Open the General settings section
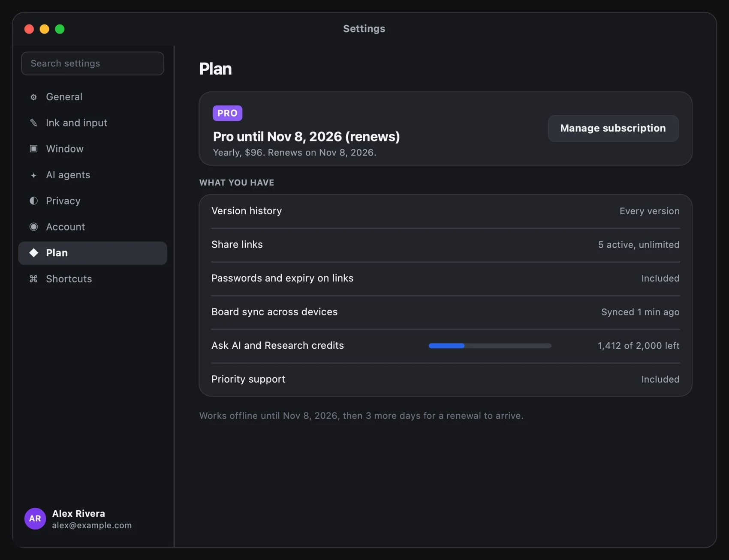Image resolution: width=729 pixels, height=560 pixels. click(93, 97)
